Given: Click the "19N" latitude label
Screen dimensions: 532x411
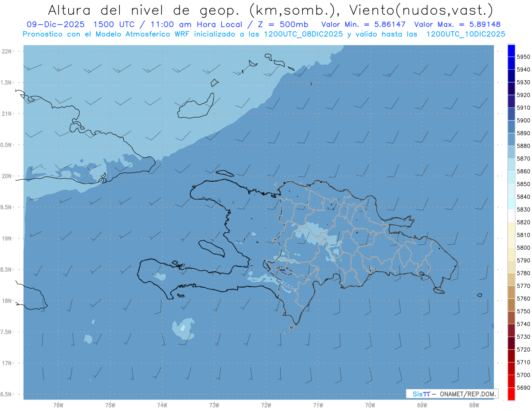Looking at the screenshot, I should click(7, 238).
